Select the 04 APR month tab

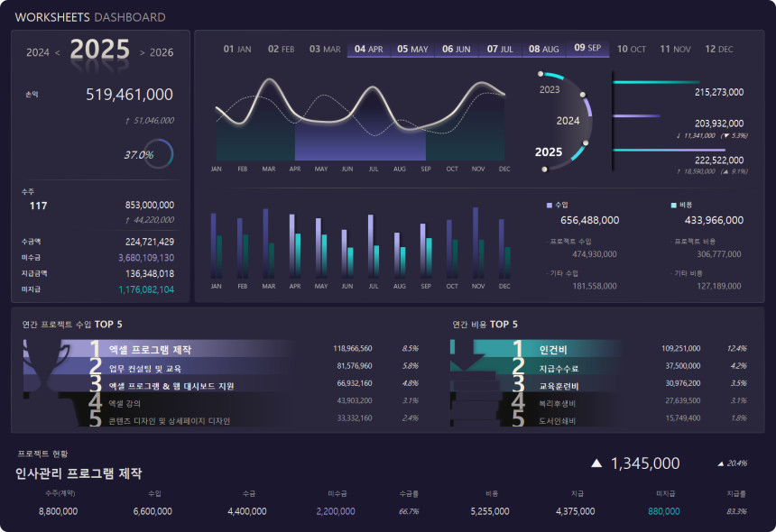click(x=368, y=49)
